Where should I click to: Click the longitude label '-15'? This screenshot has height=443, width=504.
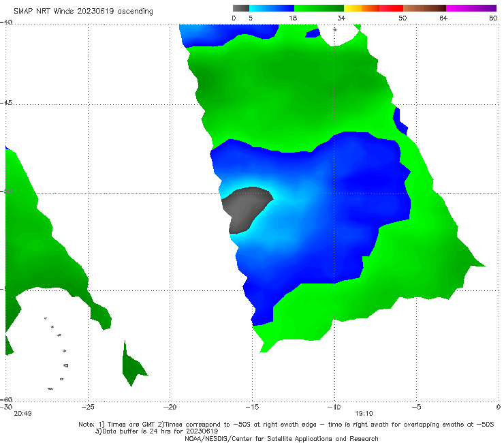252,407
